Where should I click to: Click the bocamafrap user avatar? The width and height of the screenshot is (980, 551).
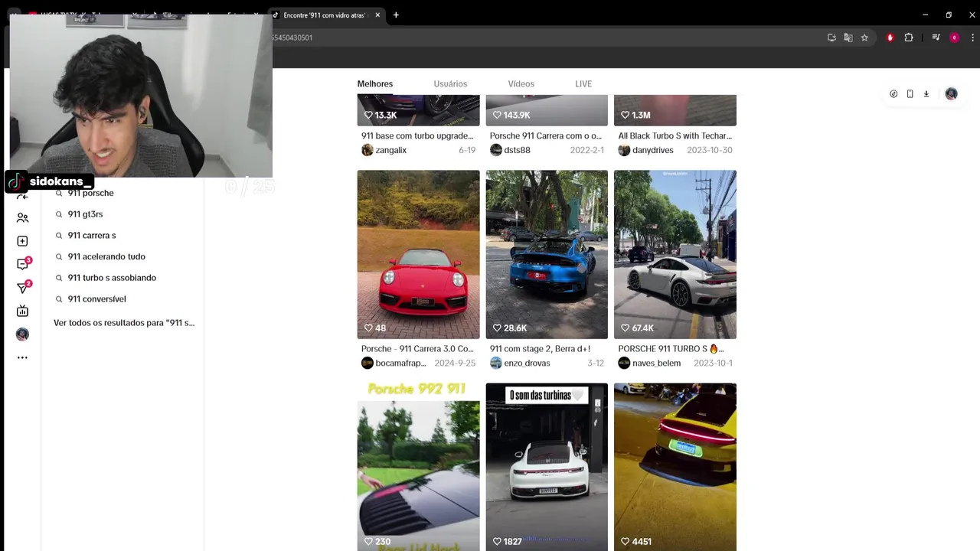click(367, 363)
